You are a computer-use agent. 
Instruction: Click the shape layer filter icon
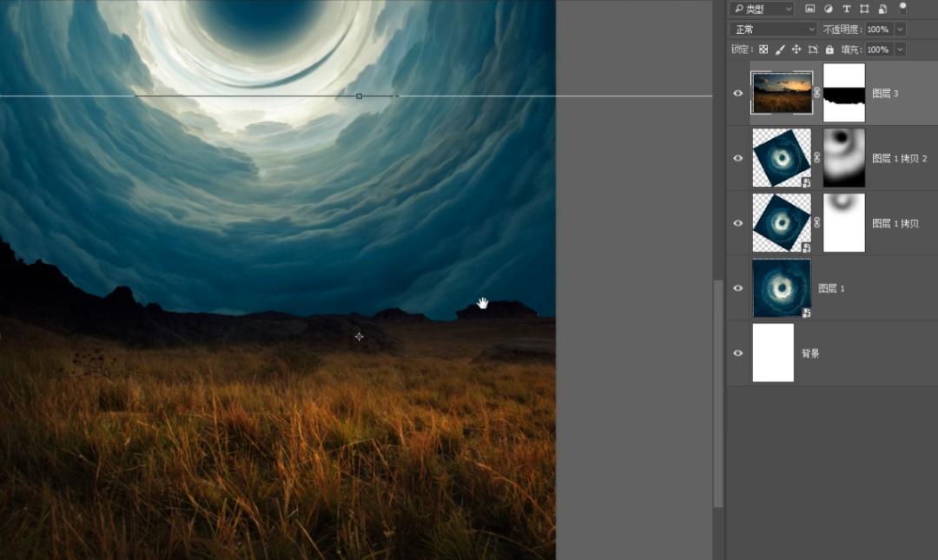[864, 9]
